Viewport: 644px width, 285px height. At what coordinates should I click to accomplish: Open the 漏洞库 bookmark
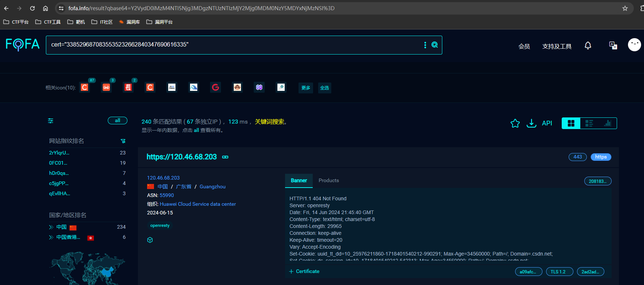[130, 22]
